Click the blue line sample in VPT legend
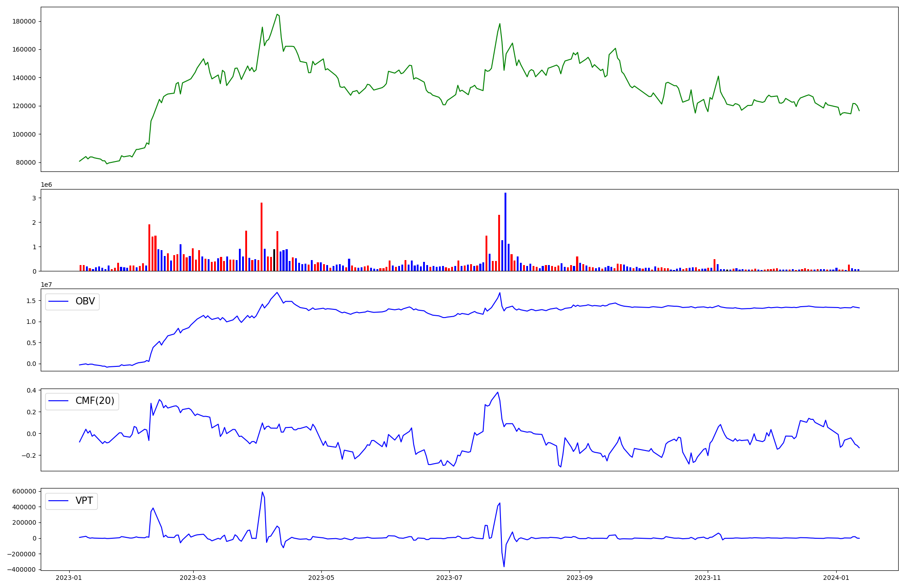Screen dimensions: 905x588 pos(58,501)
